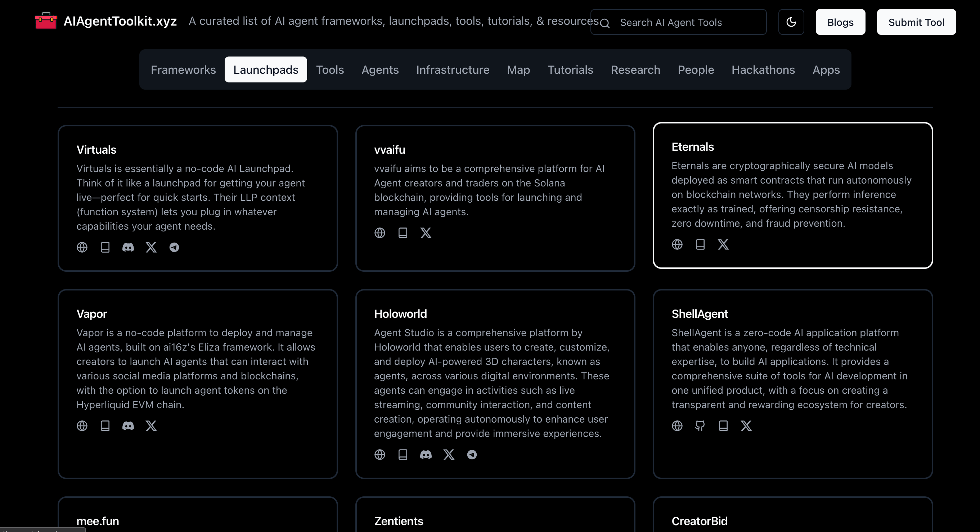Viewport: 980px width, 532px height.
Task: Open Holoworld X (Twitter) icon
Action: coord(449,454)
